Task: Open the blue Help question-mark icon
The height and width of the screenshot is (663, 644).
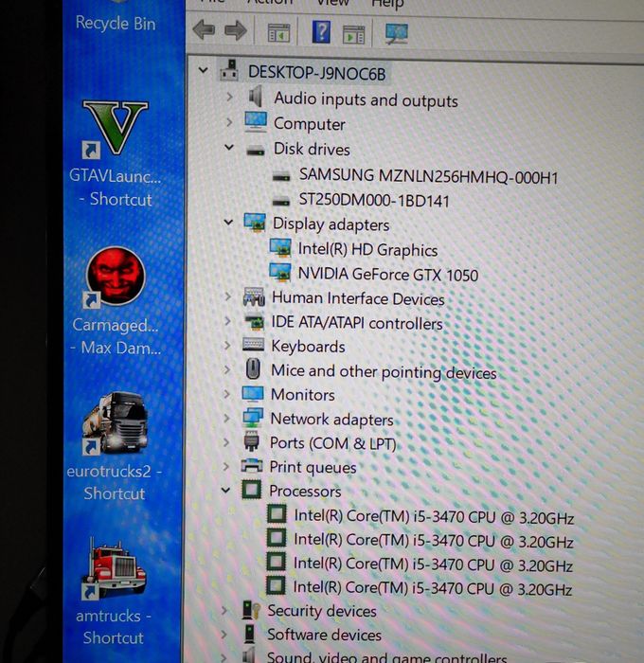Action: [x=321, y=31]
